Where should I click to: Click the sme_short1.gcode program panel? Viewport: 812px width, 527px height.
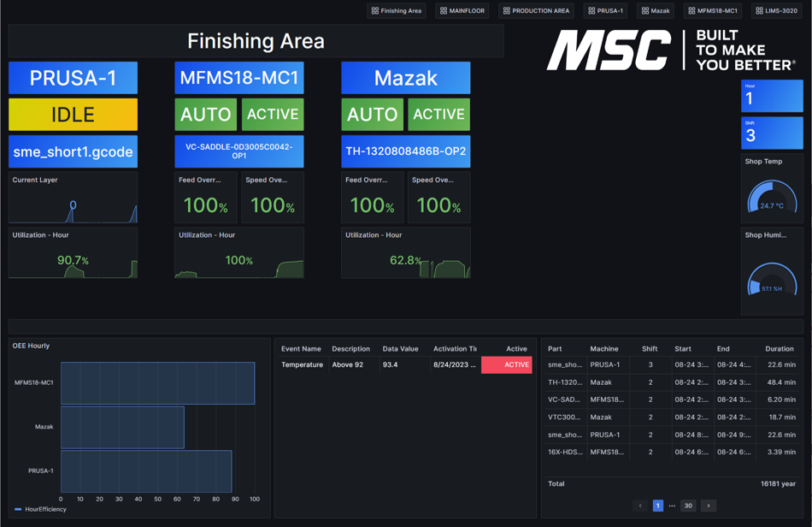point(73,151)
